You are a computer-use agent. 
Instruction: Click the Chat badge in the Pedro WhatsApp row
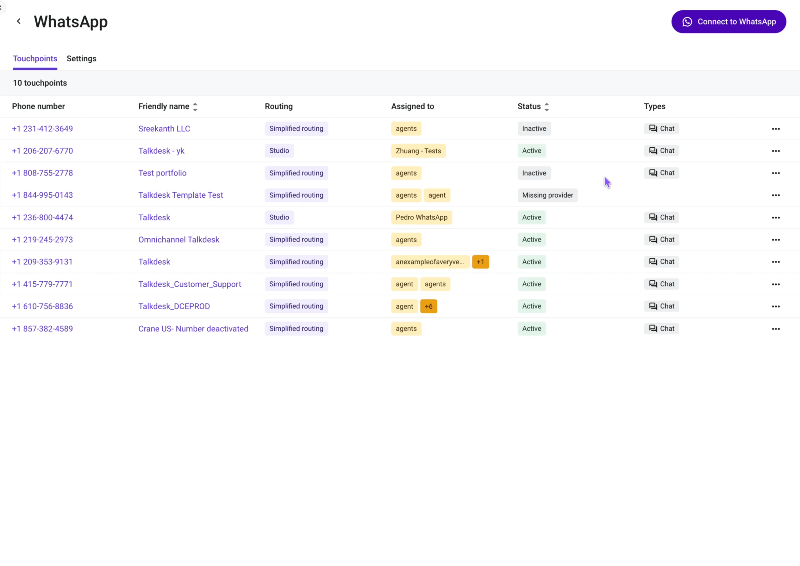(x=661, y=217)
